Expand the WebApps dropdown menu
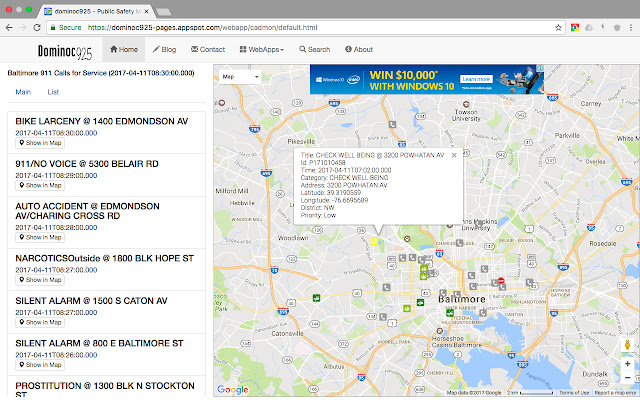 click(262, 49)
